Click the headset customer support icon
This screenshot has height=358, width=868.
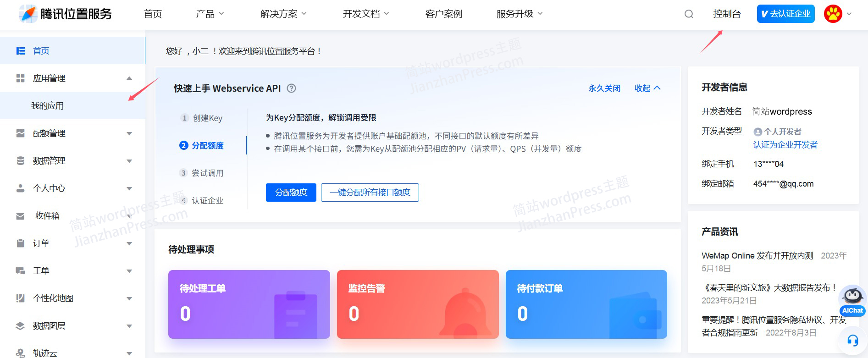[853, 340]
